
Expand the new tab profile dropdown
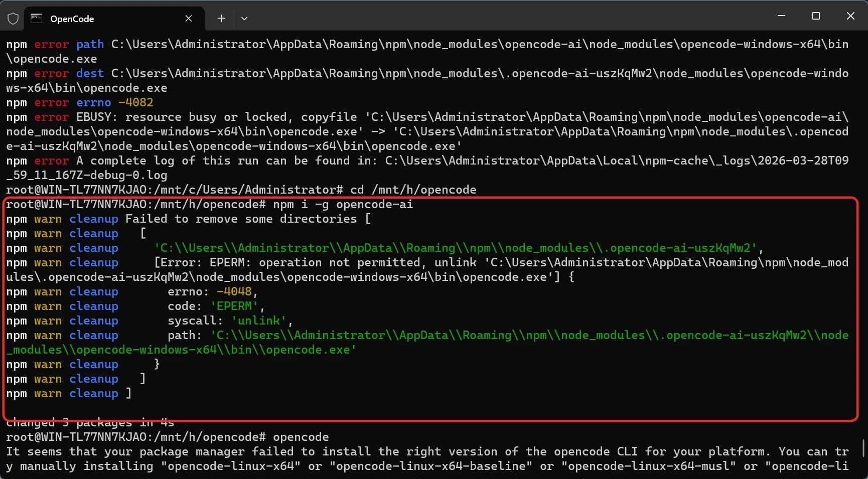pos(244,19)
